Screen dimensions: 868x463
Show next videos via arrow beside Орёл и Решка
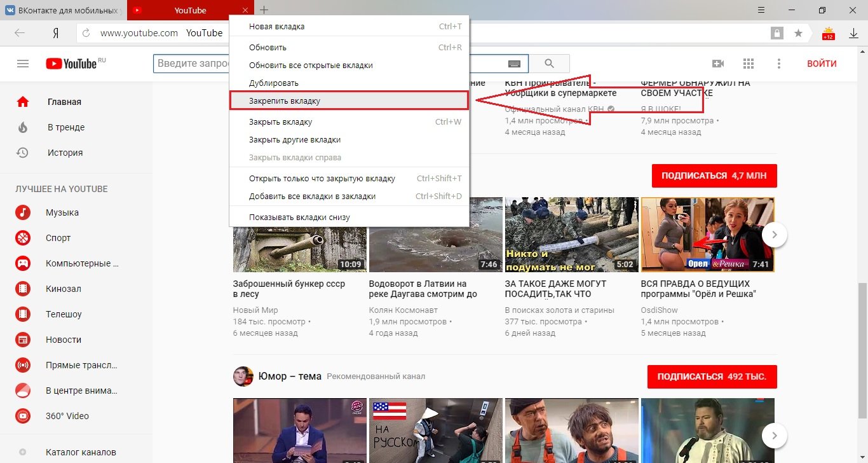(x=775, y=235)
